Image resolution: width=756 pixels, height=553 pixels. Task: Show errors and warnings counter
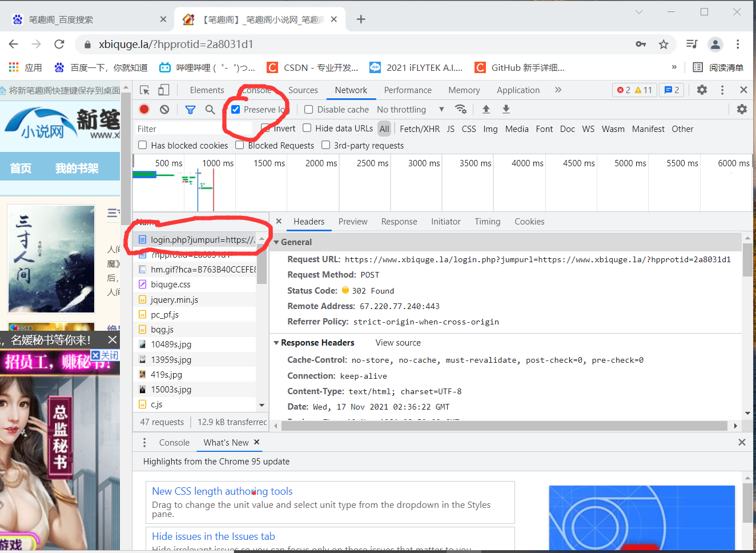pyautogui.click(x=636, y=90)
